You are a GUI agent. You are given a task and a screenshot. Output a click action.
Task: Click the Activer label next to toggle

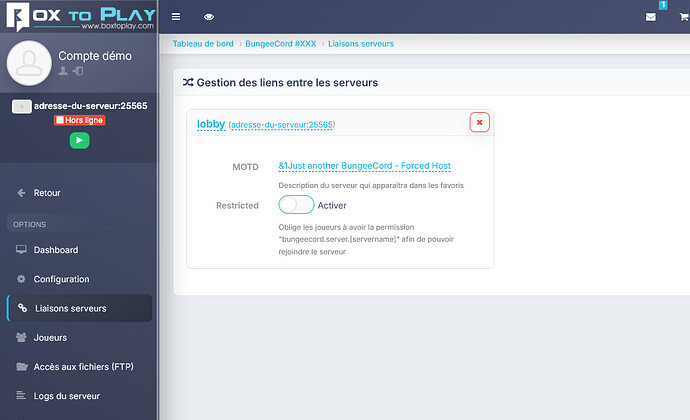[x=332, y=206]
